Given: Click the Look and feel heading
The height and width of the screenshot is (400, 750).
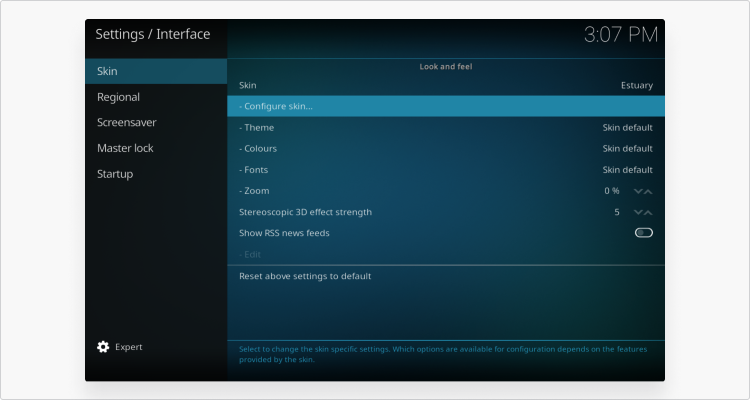Looking at the screenshot, I should click(x=446, y=67).
